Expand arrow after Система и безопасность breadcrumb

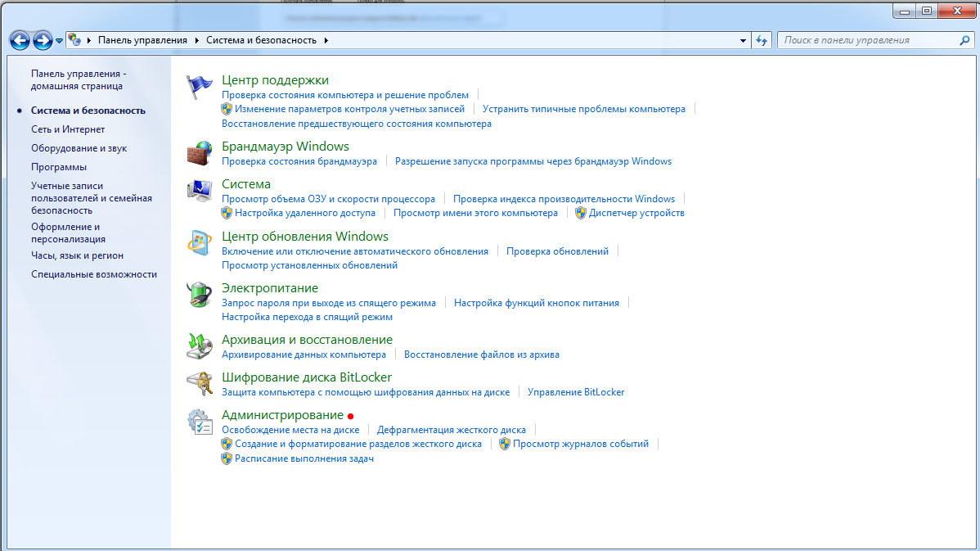click(326, 40)
